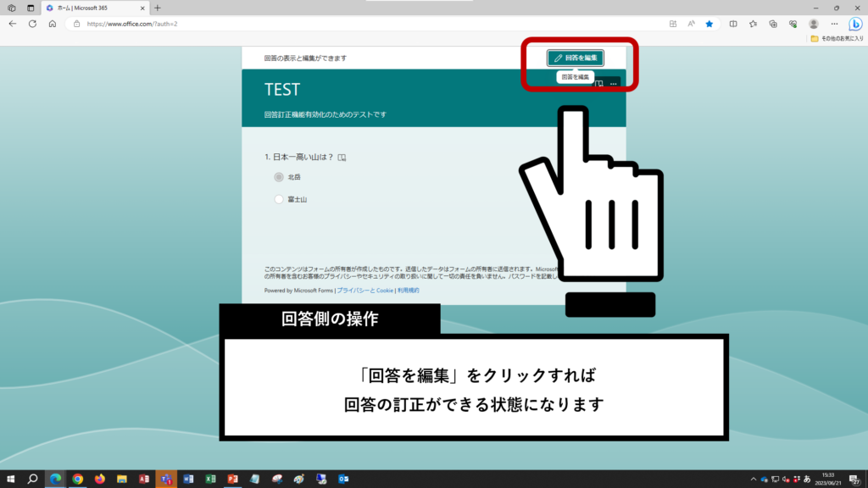
Task: Select the 富士山 radio option
Action: (278, 199)
